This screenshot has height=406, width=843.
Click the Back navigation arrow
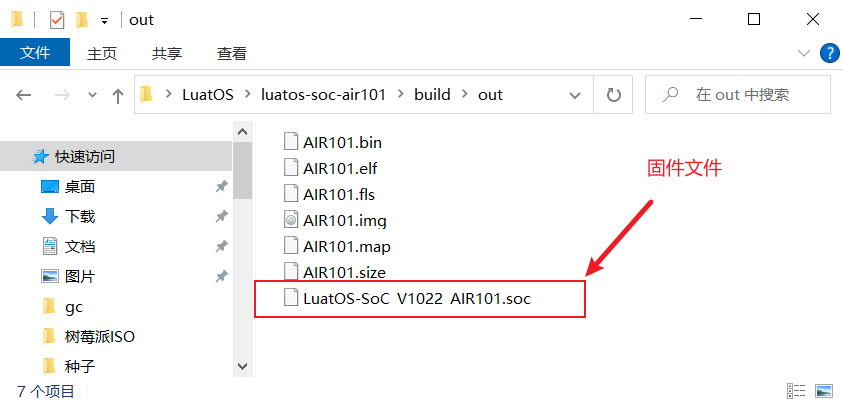(24, 95)
